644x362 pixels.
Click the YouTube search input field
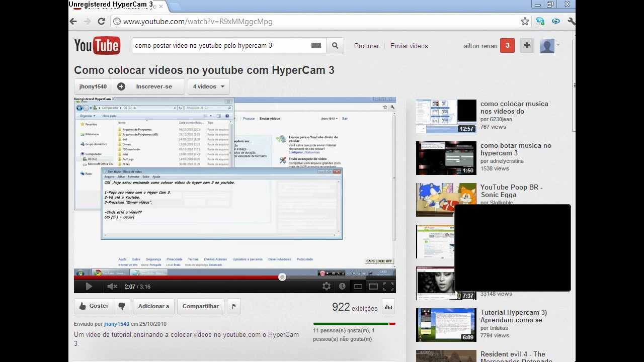221,45
